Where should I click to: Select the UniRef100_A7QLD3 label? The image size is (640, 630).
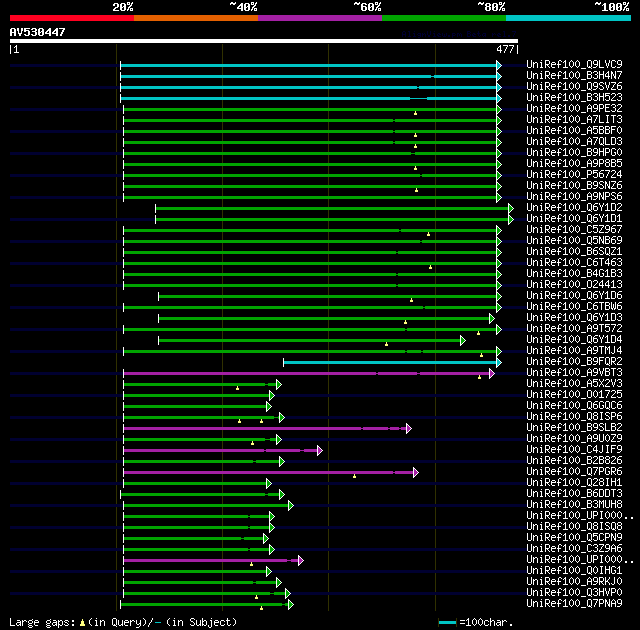coord(574,142)
